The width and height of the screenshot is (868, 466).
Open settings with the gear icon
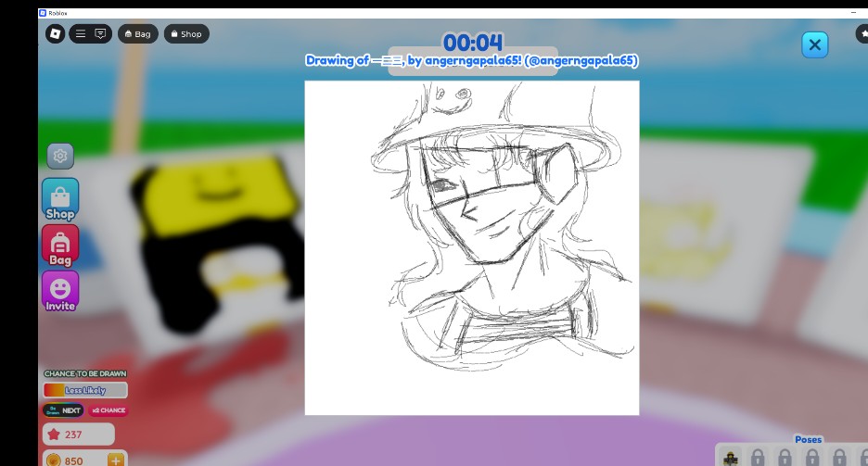pyautogui.click(x=60, y=156)
